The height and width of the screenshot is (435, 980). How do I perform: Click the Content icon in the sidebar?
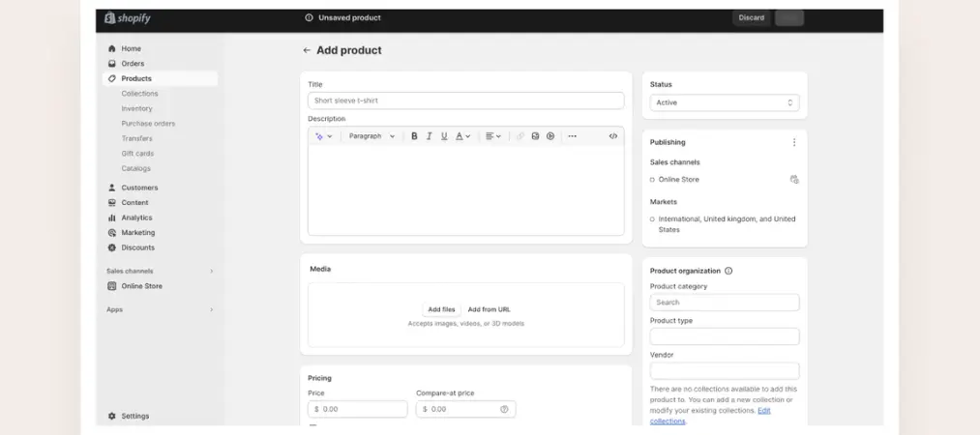pos(112,203)
